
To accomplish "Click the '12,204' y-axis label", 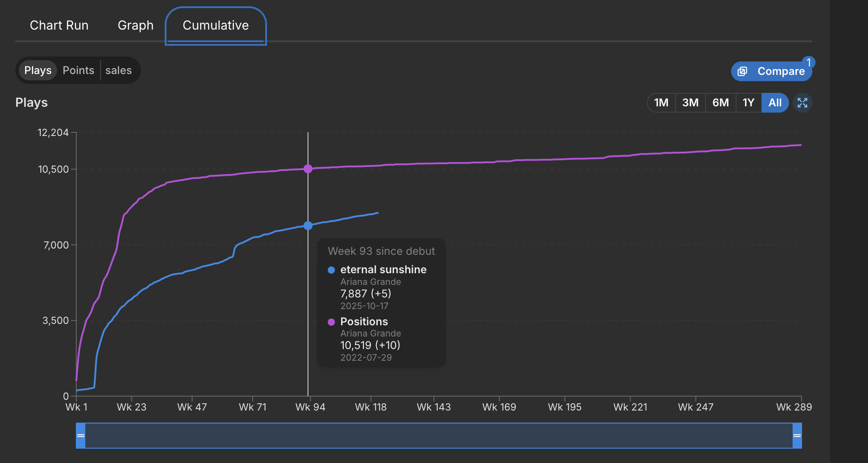I will click(x=53, y=132).
